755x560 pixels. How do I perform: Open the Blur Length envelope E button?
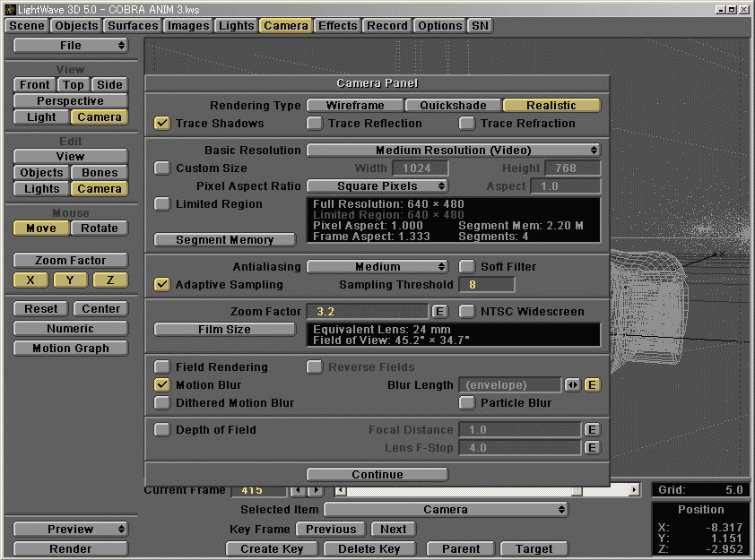click(x=592, y=385)
